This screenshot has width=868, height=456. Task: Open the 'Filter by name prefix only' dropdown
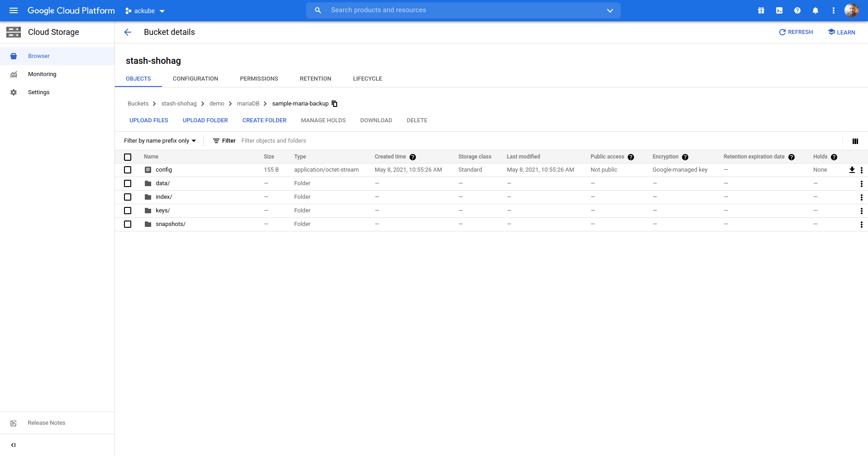[160, 141]
